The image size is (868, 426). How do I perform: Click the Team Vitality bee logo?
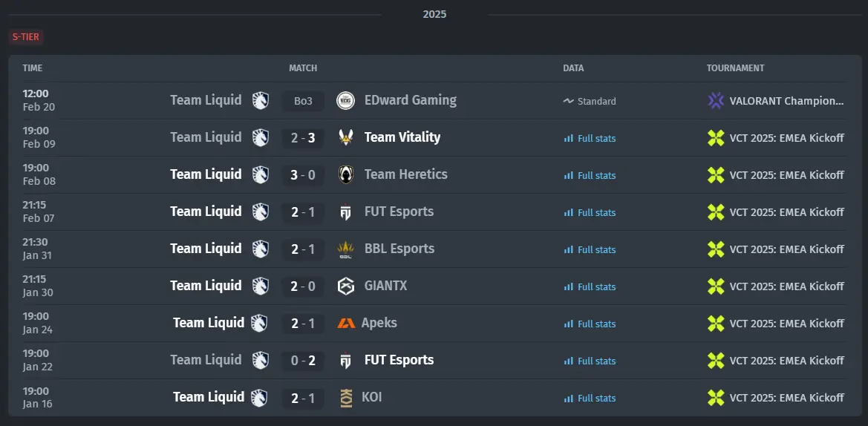345,137
